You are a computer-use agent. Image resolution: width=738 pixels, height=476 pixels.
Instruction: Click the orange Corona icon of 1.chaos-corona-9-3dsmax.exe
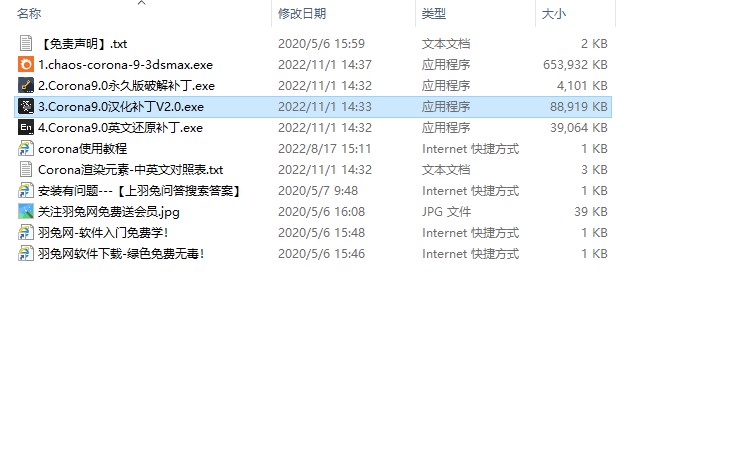26,65
